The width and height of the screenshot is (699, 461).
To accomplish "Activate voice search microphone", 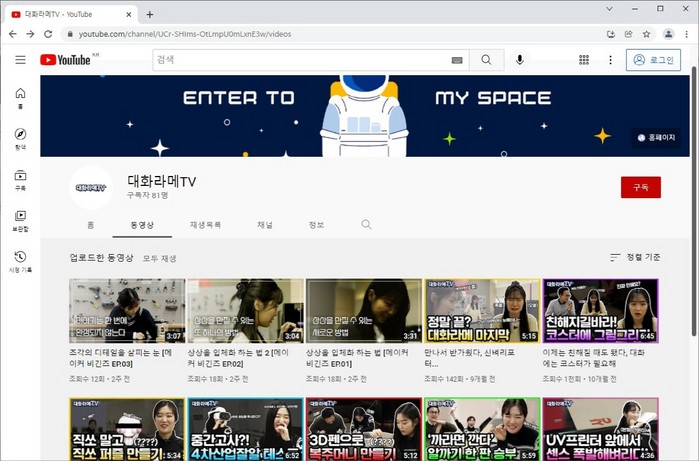I will pos(520,60).
